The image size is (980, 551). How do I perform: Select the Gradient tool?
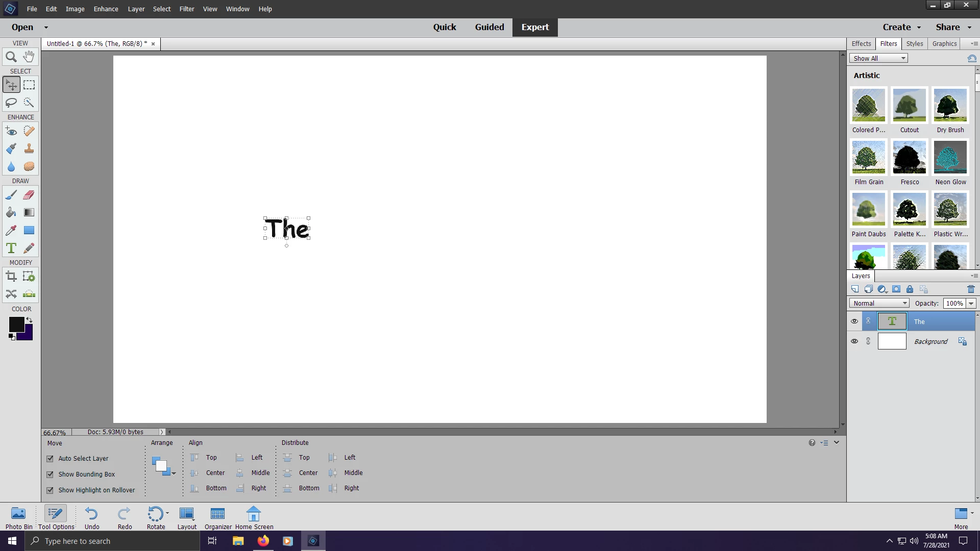[29, 213]
